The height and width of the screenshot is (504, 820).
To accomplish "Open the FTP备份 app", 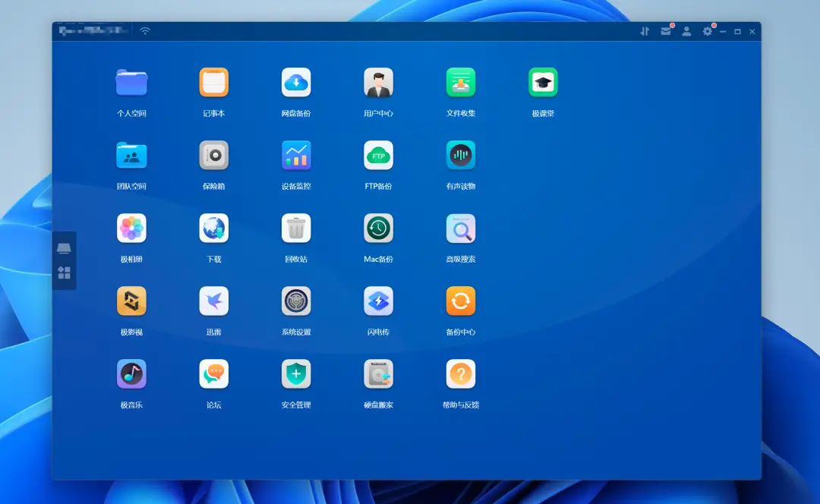I will click(378, 156).
